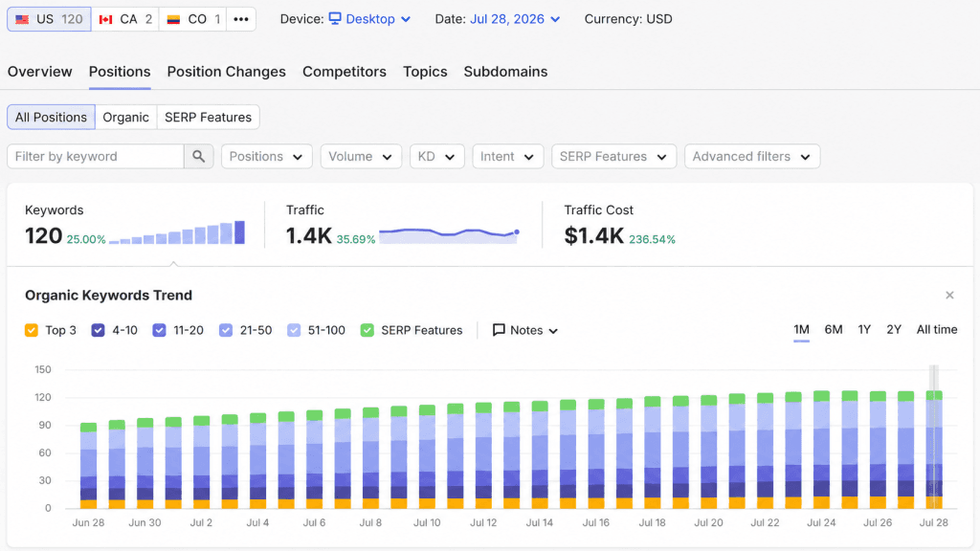Close the Organic Keywords Trend panel

949,295
